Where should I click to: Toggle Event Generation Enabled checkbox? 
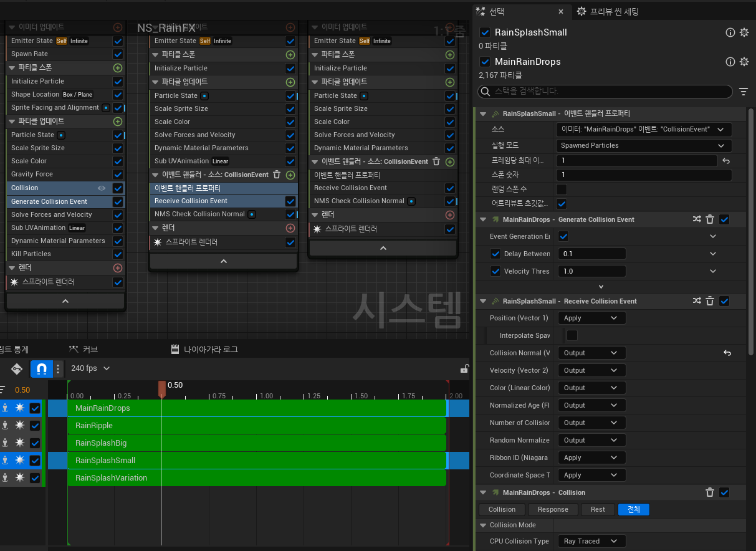pos(563,236)
